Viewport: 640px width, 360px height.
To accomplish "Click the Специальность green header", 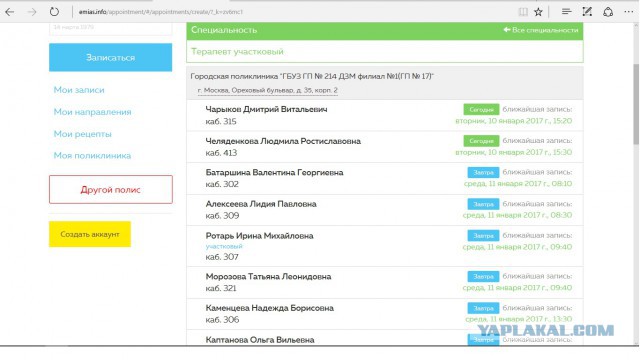I will click(x=385, y=31).
